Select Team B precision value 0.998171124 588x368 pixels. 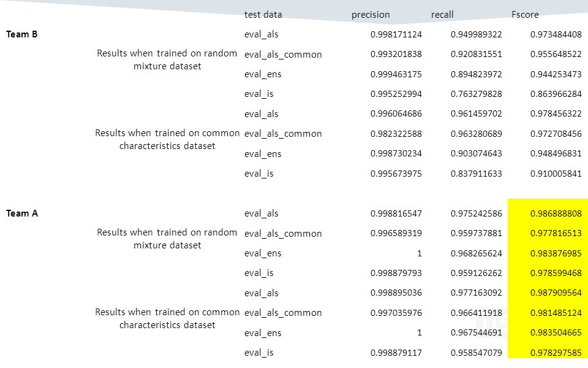[396, 34]
